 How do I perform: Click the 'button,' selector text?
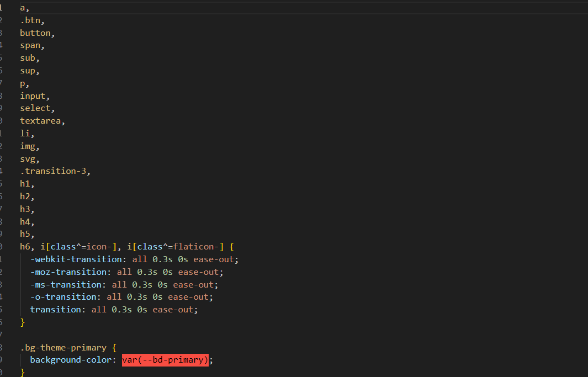pyautogui.click(x=38, y=33)
